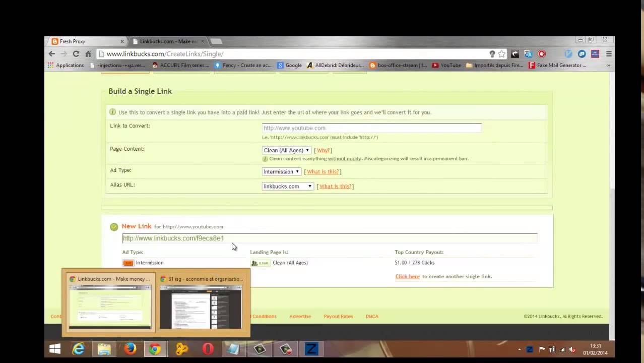
Task: Show hidden system tray icons
Action: (x=520, y=349)
